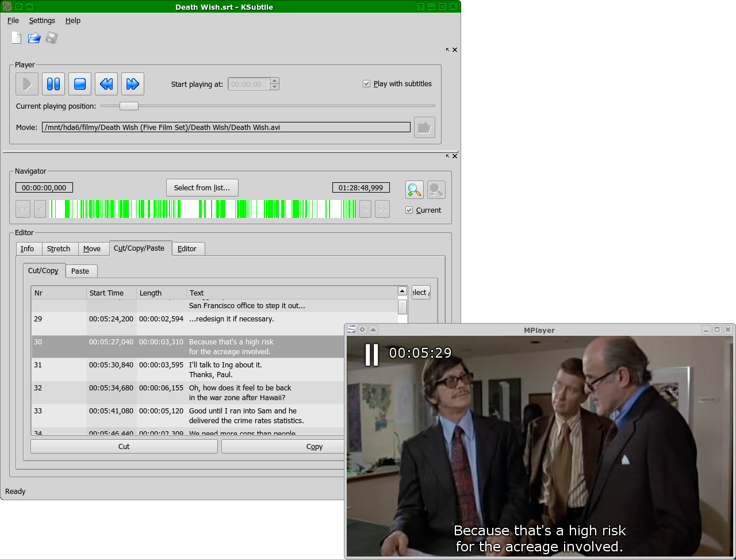The image size is (736, 560).
Task: Save the subtitles via floppy disk icon
Action: [x=51, y=38]
